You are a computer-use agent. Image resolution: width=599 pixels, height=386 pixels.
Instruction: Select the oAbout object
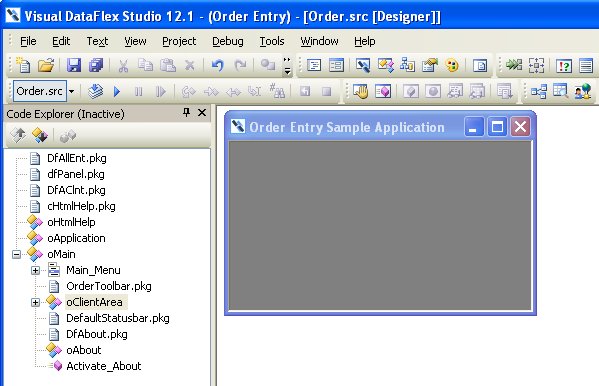(84, 350)
